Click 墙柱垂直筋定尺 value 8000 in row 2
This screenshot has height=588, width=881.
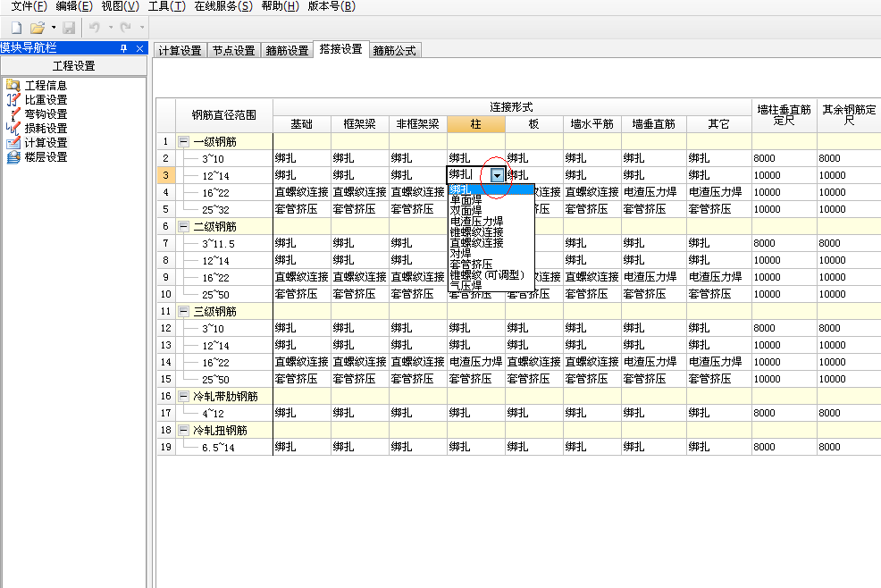(x=785, y=158)
